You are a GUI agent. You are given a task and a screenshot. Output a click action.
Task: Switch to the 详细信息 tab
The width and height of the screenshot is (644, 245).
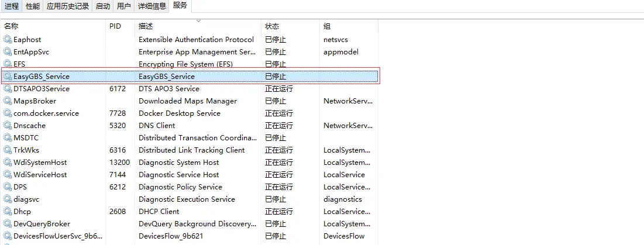click(x=152, y=6)
